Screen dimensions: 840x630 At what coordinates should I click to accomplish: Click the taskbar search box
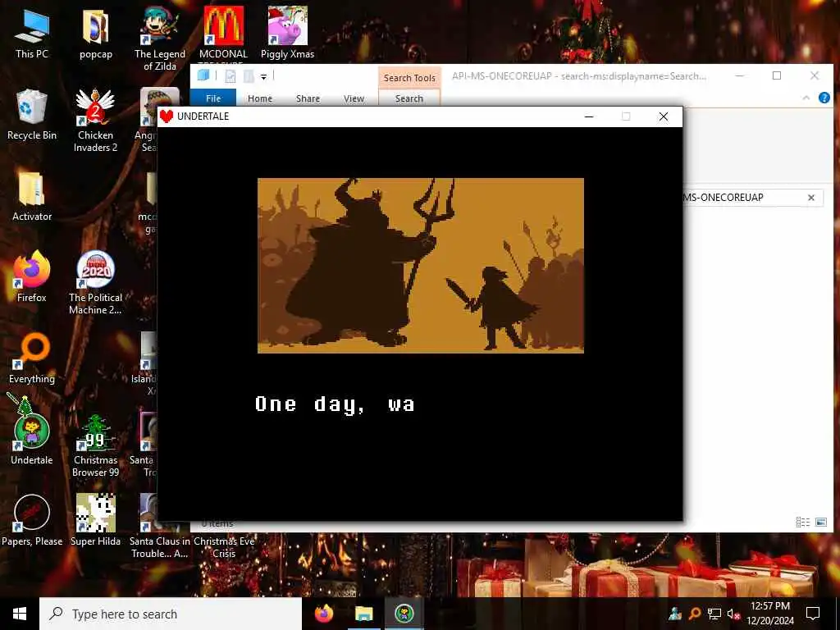(171, 614)
